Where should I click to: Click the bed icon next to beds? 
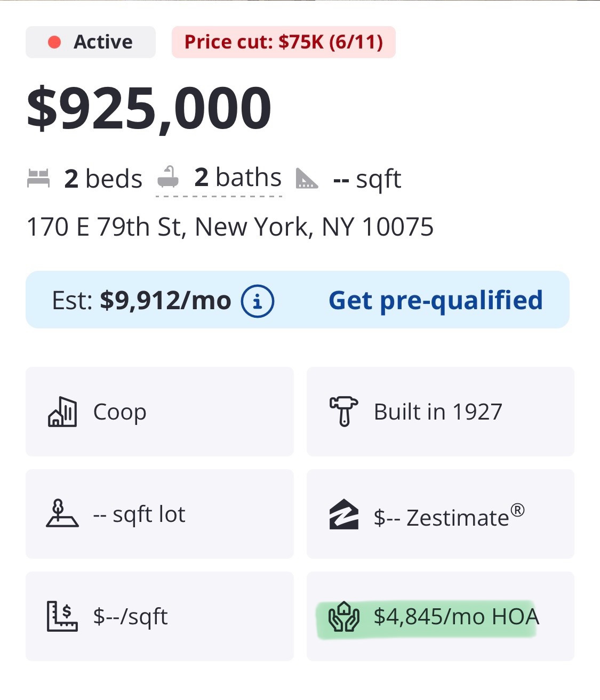click(38, 178)
